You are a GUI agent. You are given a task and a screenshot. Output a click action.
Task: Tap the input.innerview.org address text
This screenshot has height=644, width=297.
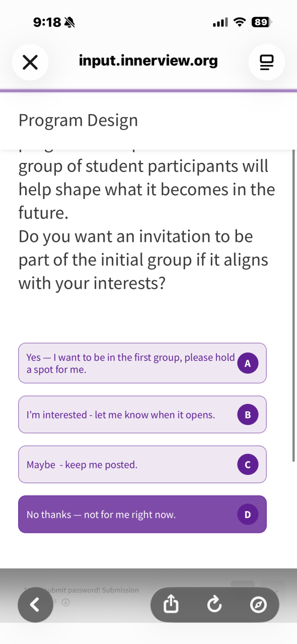148,61
